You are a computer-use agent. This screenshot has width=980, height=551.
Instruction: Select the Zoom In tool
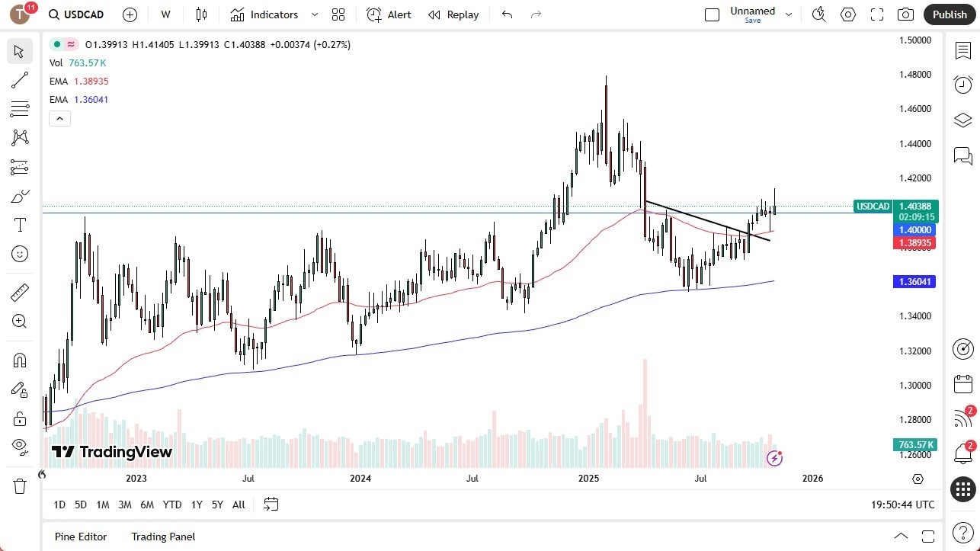click(x=19, y=321)
